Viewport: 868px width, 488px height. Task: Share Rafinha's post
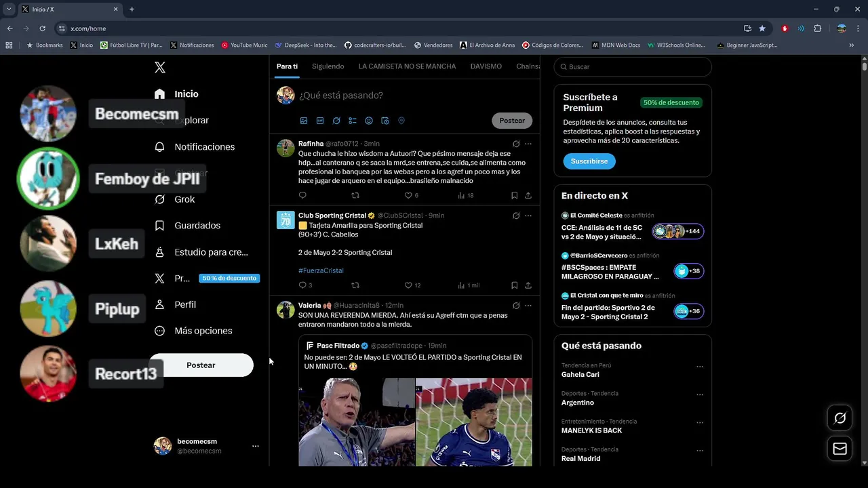pyautogui.click(x=528, y=195)
